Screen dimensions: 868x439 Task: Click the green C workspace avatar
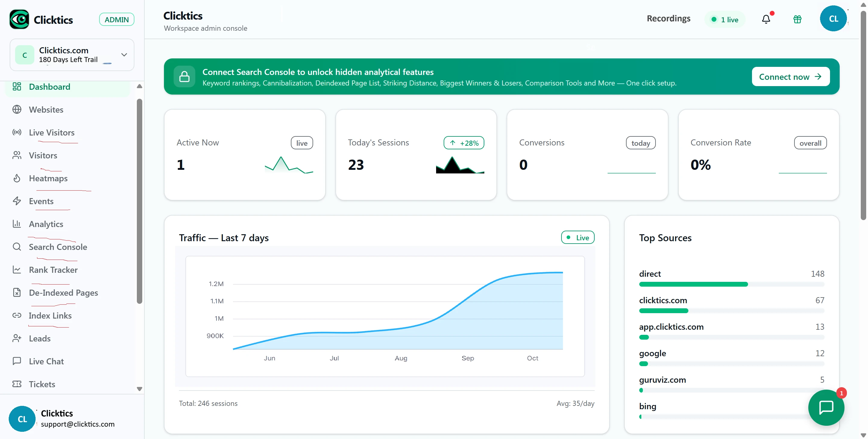pos(25,55)
